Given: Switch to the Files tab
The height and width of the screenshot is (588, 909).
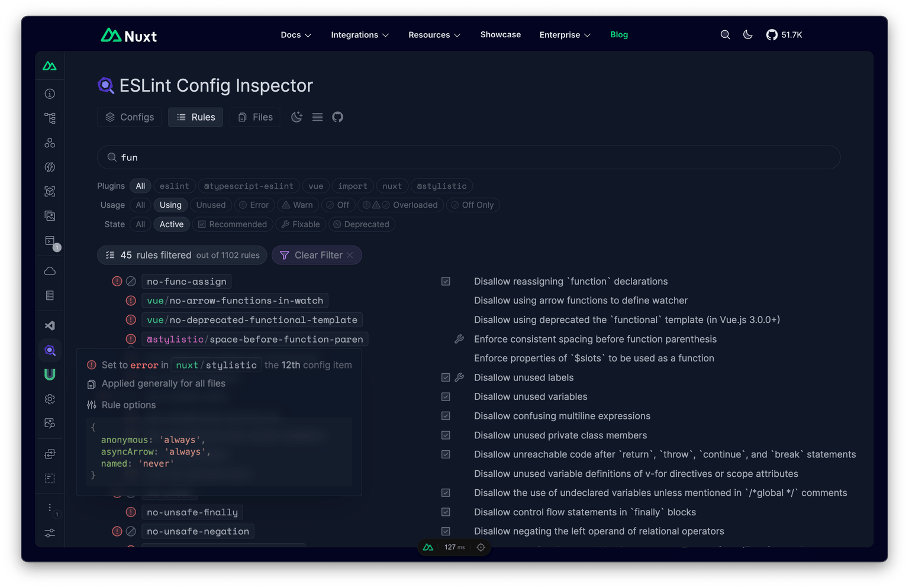Looking at the screenshot, I should (x=254, y=117).
